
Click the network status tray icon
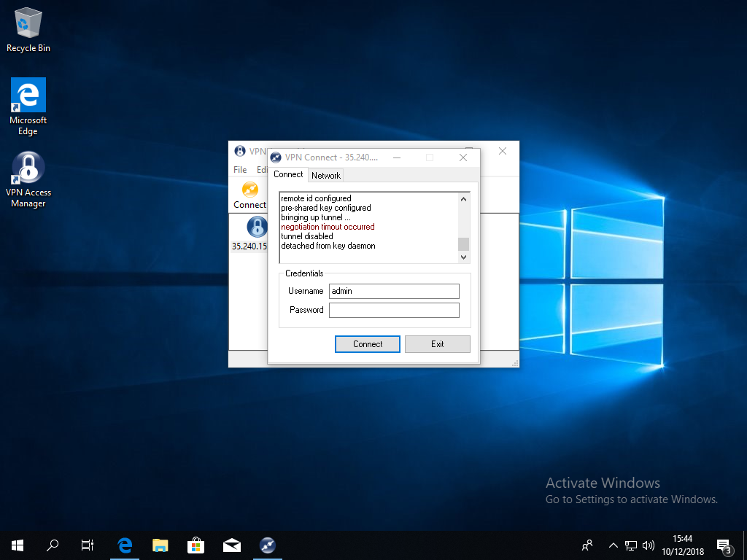tap(630, 545)
